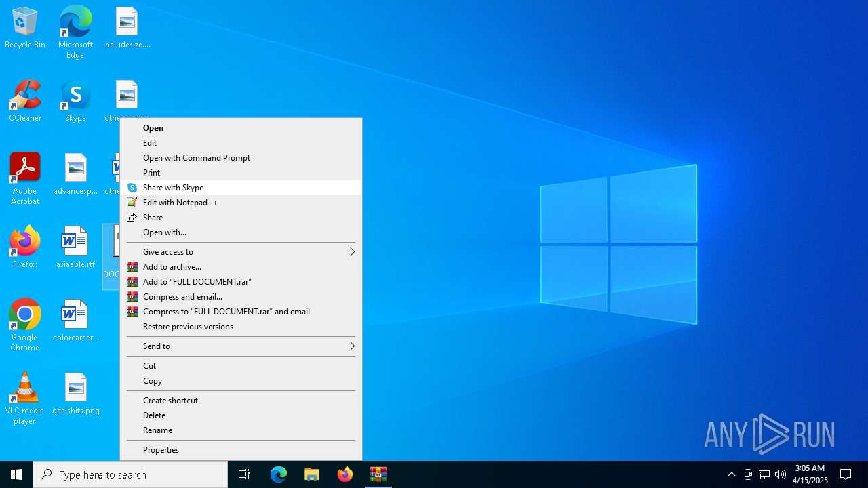Choose Rename in the context menu
The image size is (868, 488).
pos(241,430)
